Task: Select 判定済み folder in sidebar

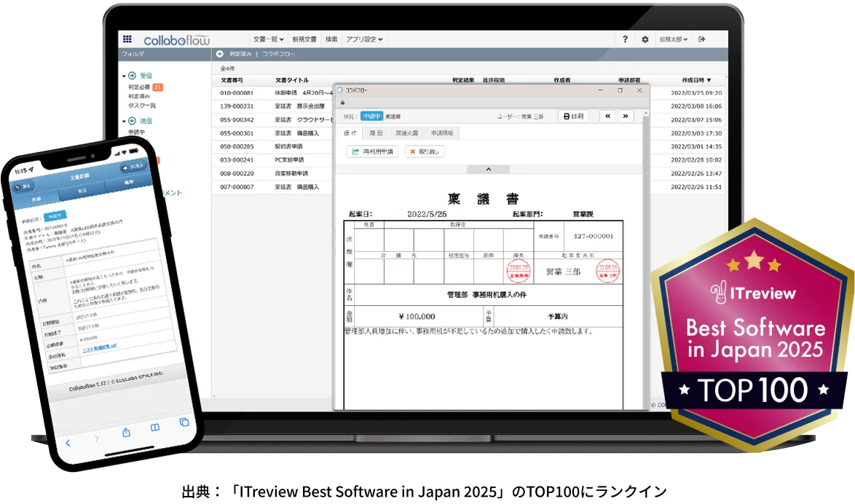Action: (139, 97)
